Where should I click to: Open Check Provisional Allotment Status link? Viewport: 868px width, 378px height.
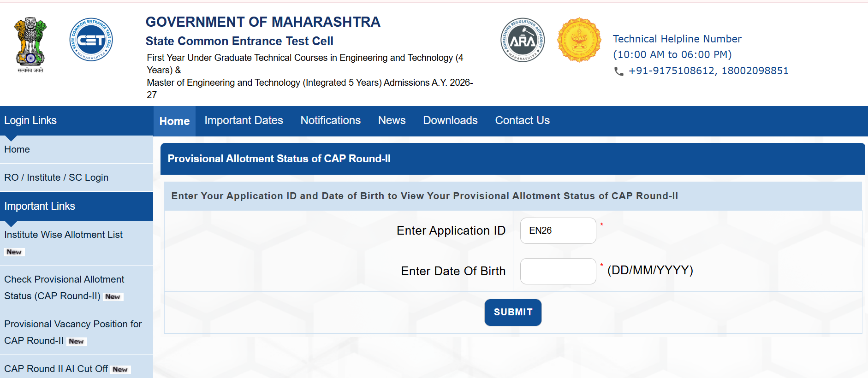click(64, 288)
